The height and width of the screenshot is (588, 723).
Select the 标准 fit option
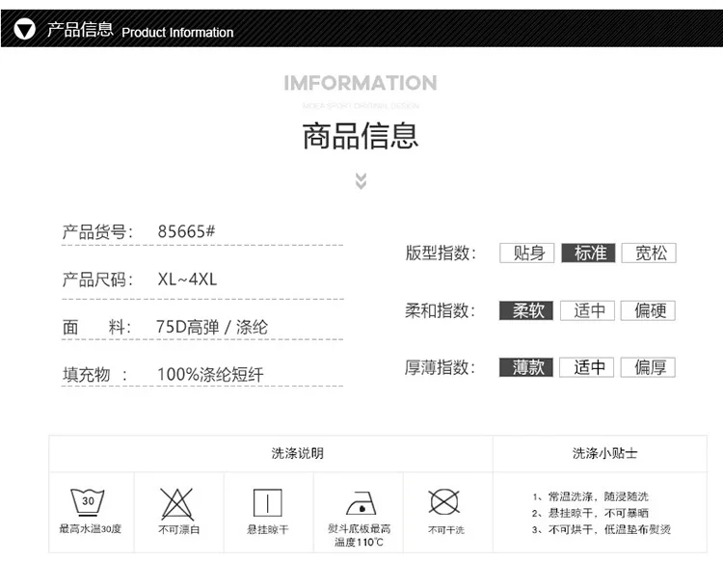coord(588,253)
